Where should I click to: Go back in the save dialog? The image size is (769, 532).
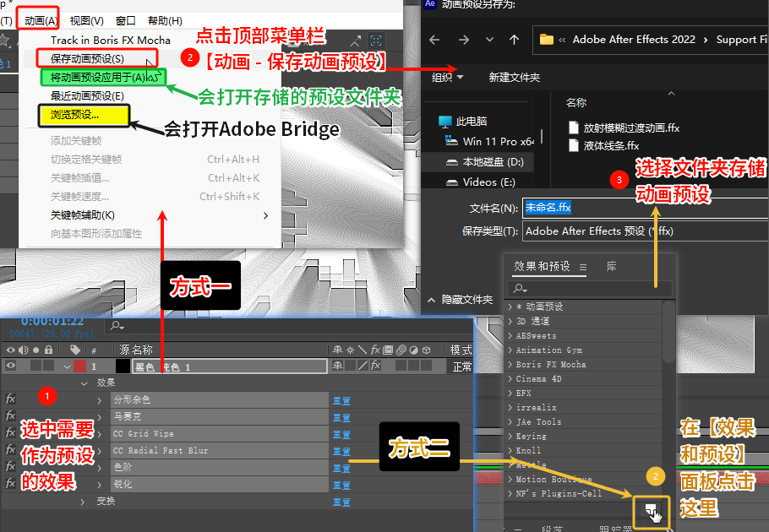[434, 40]
